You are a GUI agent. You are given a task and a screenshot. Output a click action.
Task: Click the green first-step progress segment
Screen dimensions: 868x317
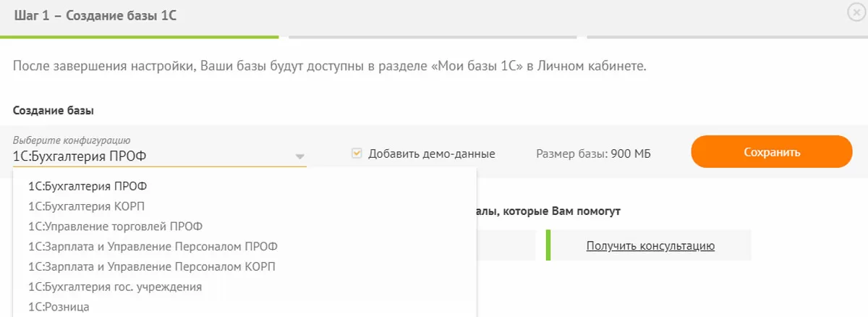139,36
